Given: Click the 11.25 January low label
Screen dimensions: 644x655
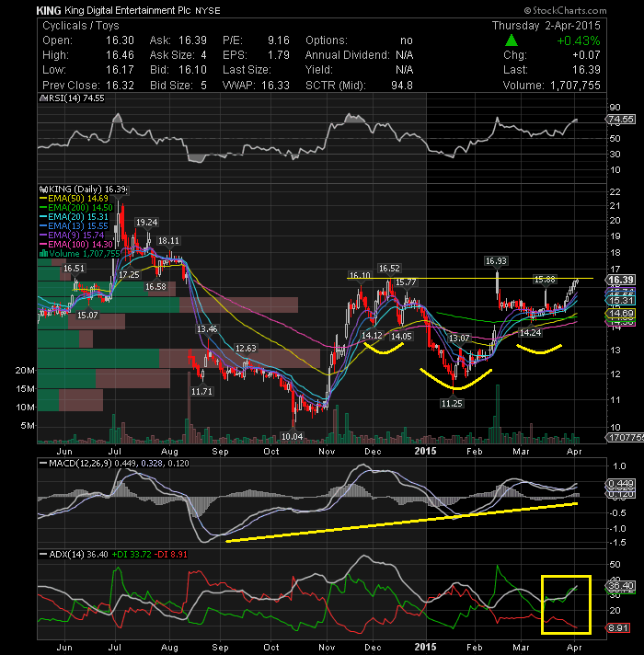Looking at the screenshot, I should [452, 404].
